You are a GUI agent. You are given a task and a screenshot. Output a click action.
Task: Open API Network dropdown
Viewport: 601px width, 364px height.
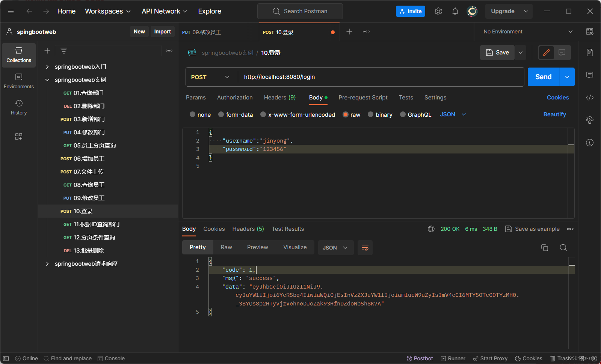coord(164,11)
